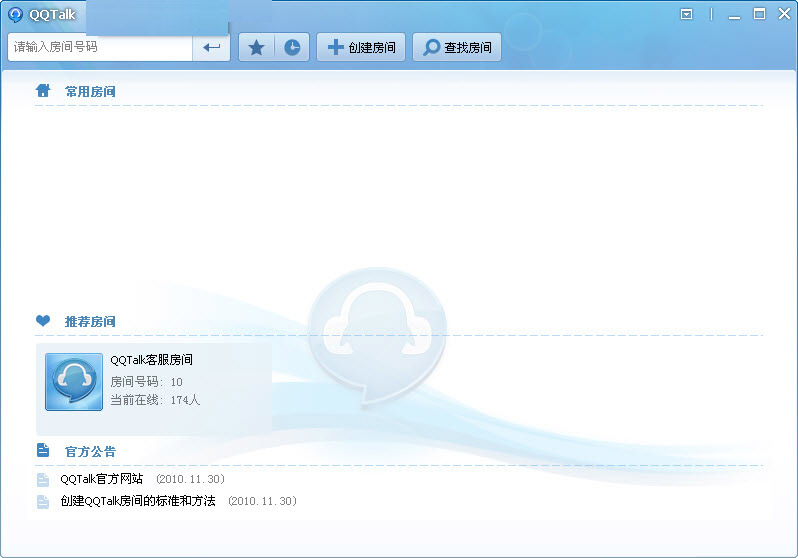
Task: Show recent rooms via clock icon
Action: [292, 47]
